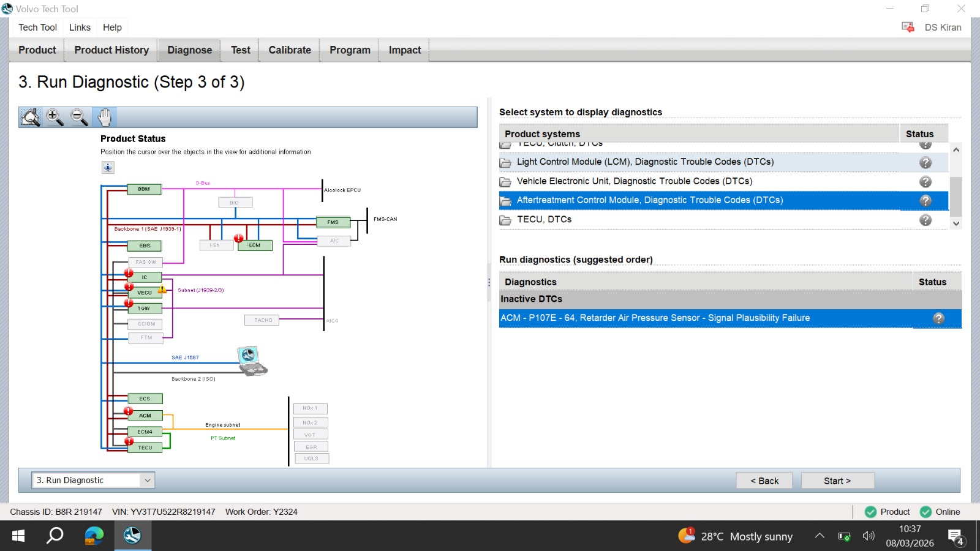Activate the pan hand tool
Screen dimensions: 980x551
[105, 117]
